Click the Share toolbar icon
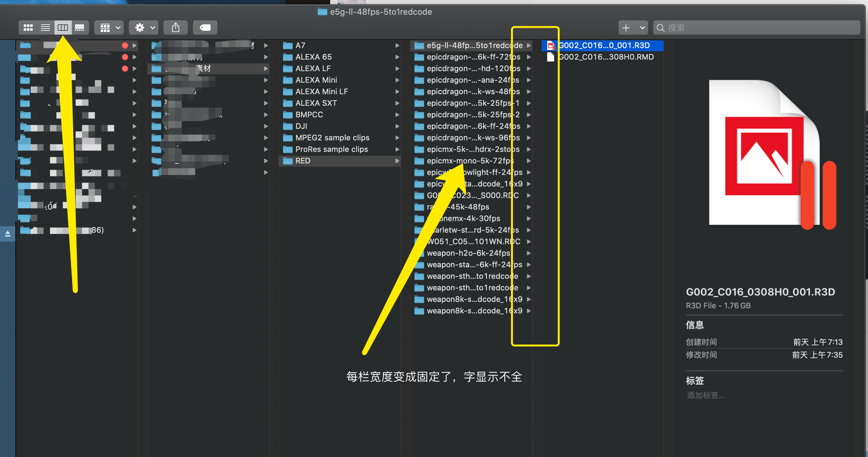This screenshot has height=457, width=868. pyautogui.click(x=176, y=28)
